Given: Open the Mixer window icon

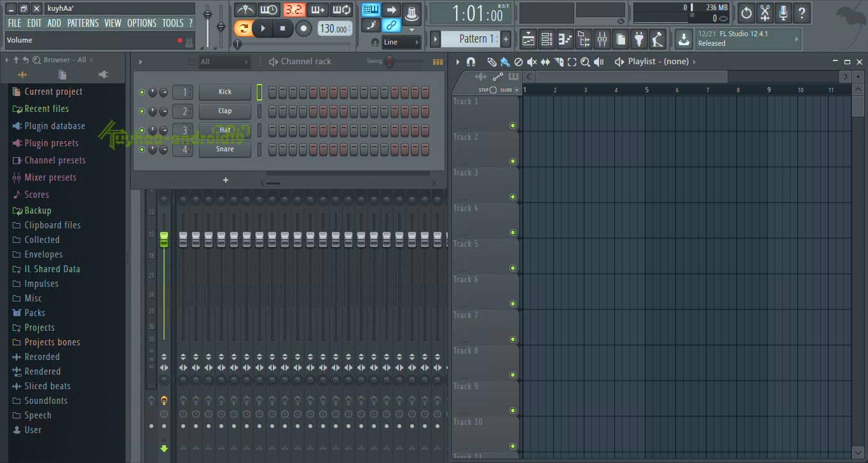Looking at the screenshot, I should click(602, 39).
